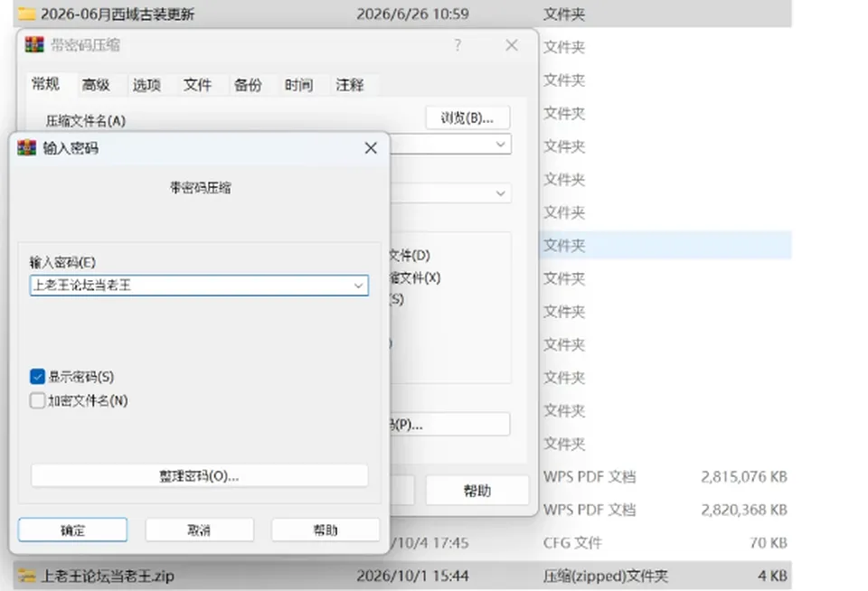Screen dimensions: 868x591
Task: Click 帮助 in the 带密码压缩 window
Action: (477, 491)
